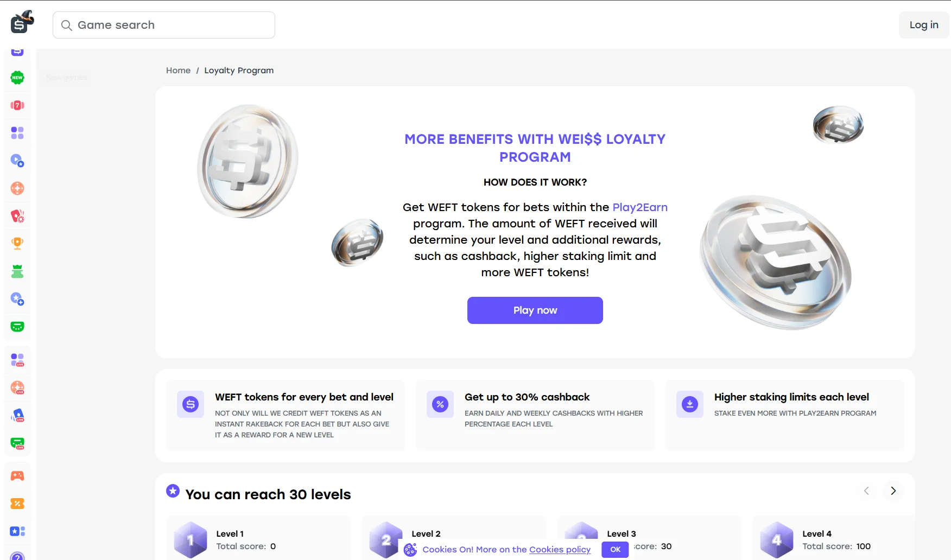
Task: Open the Cookies policy link
Action: 560,550
